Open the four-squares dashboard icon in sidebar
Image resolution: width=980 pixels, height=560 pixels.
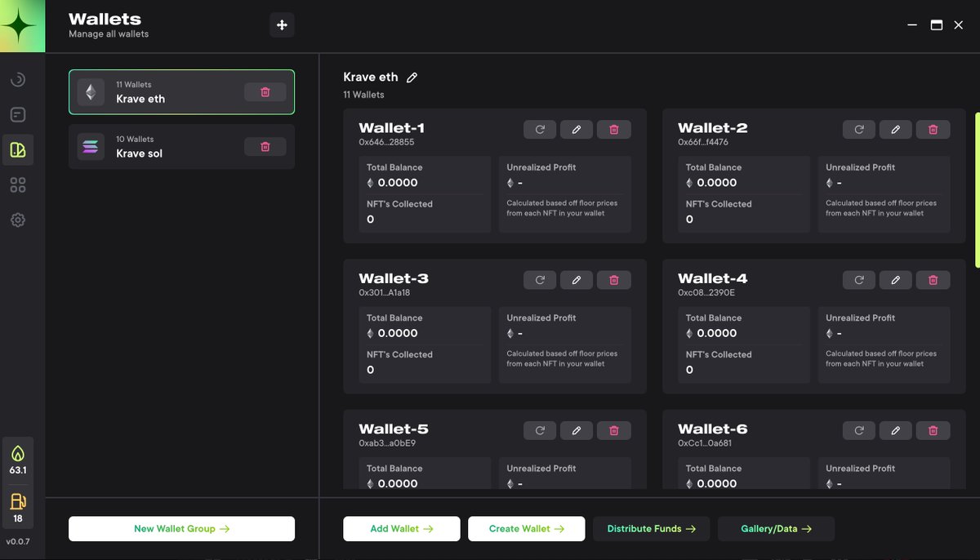coord(18,185)
